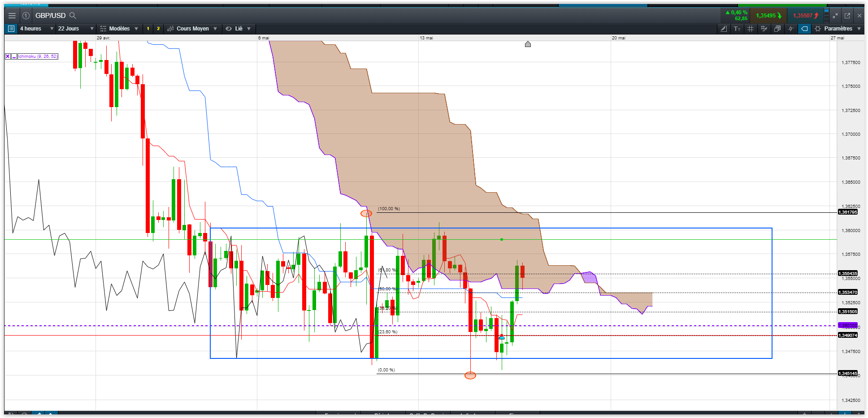Image resolution: width=868 pixels, height=418 pixels.
Task: Click the 1,370000 axis value
Action: pos(851,134)
